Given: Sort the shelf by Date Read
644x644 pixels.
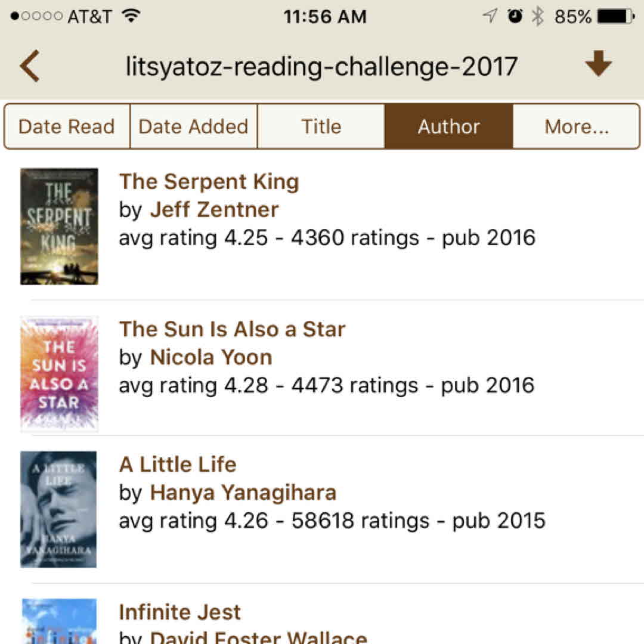Looking at the screenshot, I should coord(67,126).
